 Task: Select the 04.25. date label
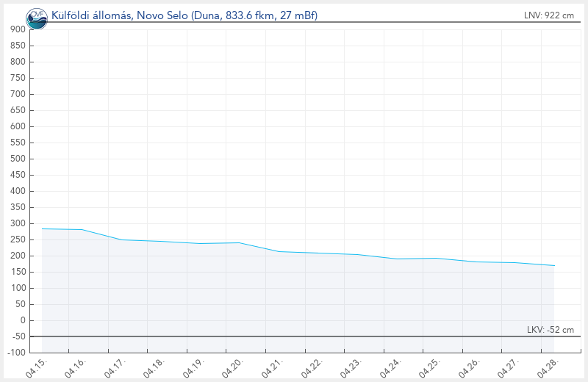click(431, 367)
